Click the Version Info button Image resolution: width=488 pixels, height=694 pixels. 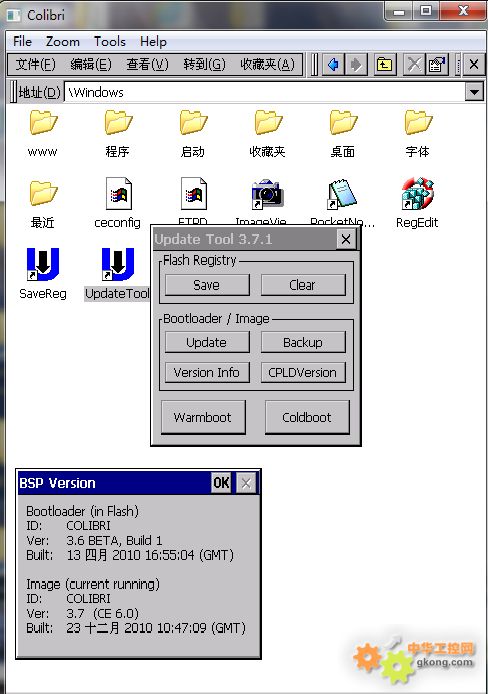207,372
